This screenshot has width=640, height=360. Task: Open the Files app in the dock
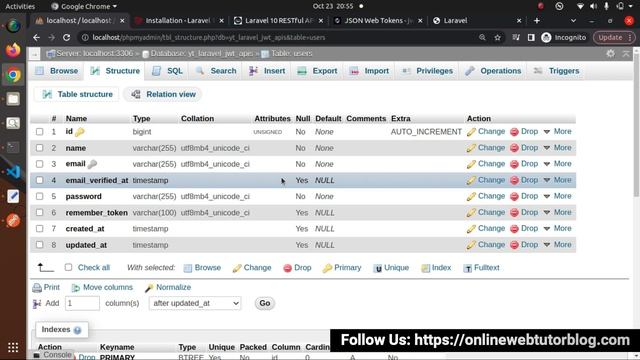[x=13, y=99]
